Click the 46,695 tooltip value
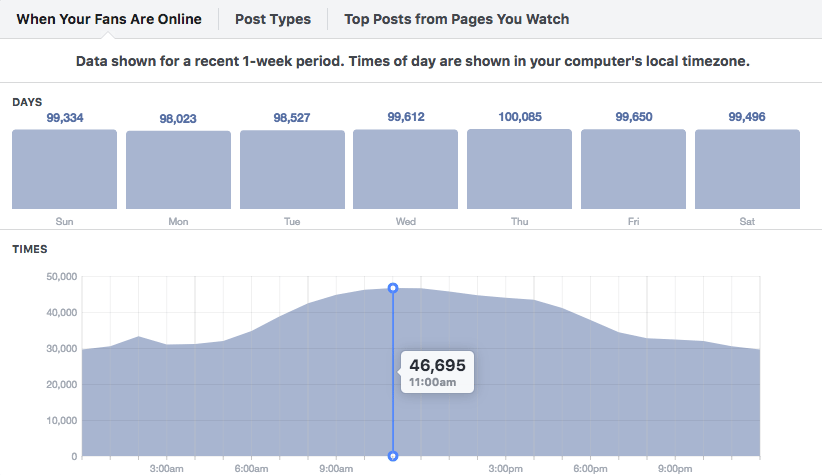 [x=437, y=365]
